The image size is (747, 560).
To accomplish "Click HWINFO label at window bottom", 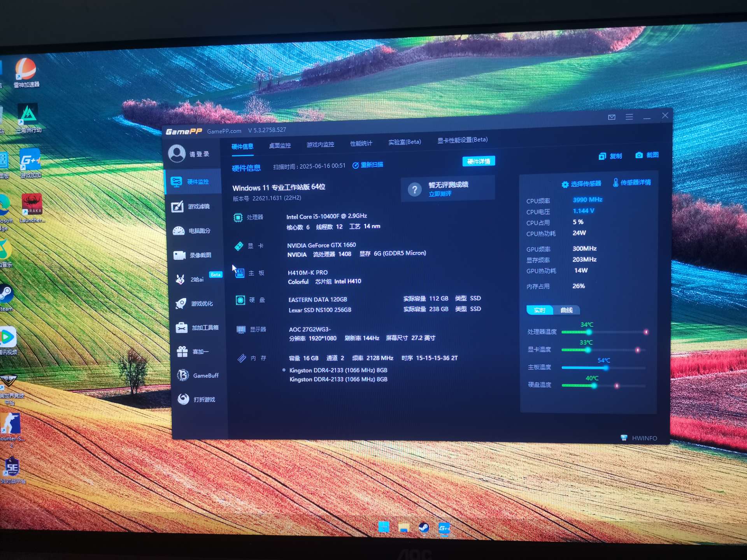I will [x=645, y=438].
